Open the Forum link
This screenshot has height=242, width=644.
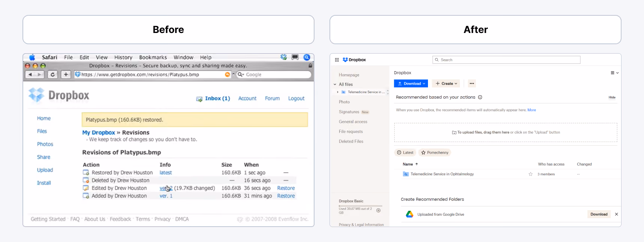272,99
